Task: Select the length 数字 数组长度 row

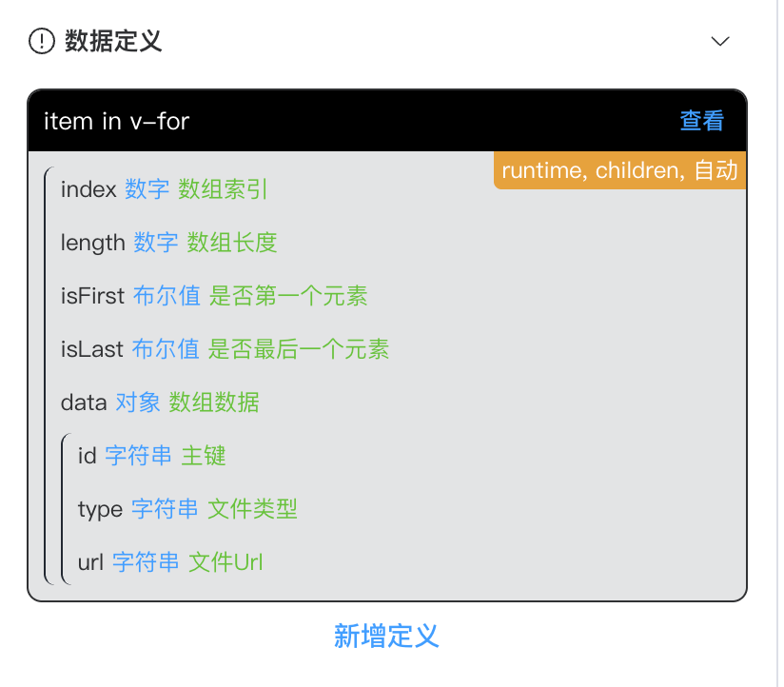Action: [168, 243]
